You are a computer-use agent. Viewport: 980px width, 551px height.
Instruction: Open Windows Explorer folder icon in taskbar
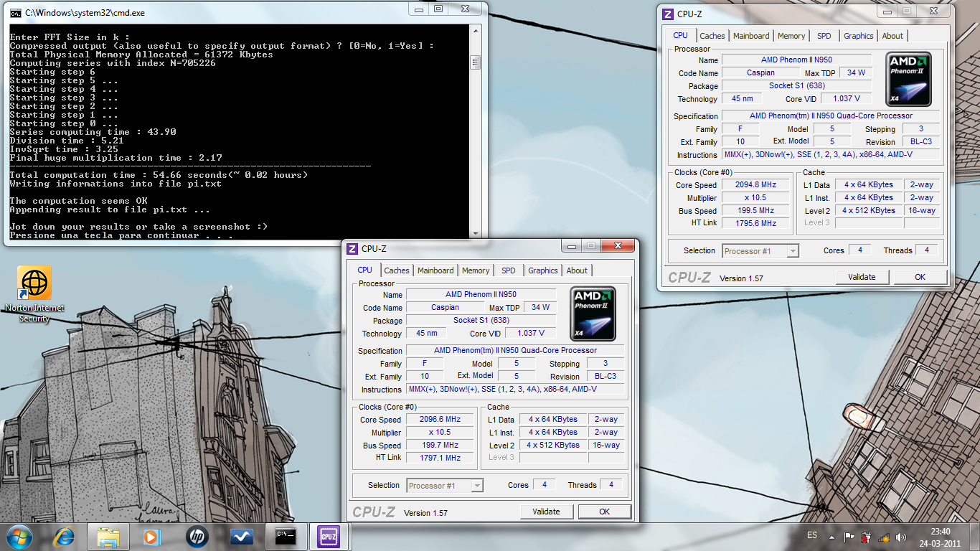(108, 537)
